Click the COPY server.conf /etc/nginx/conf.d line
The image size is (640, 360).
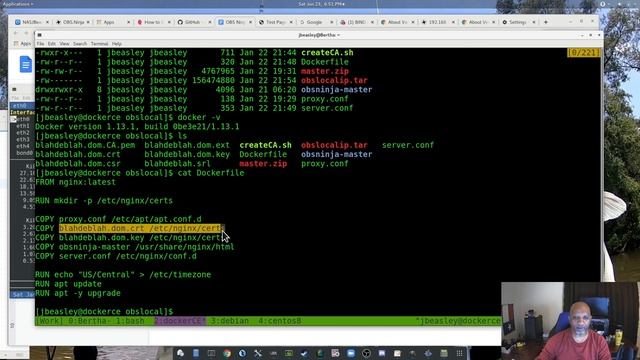(x=116, y=256)
